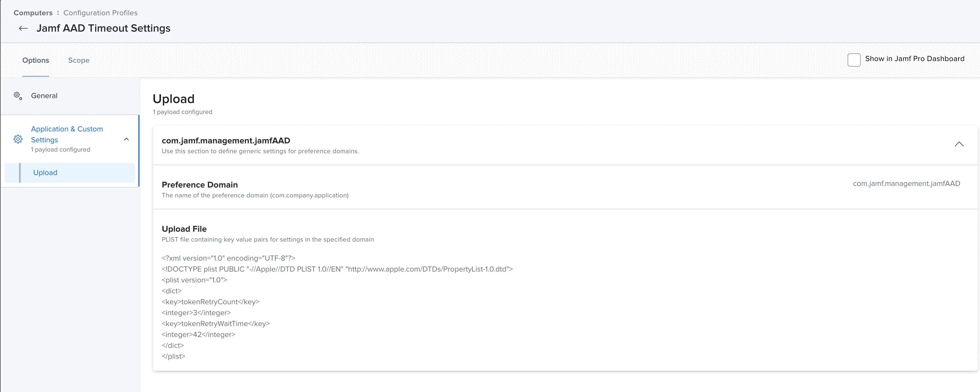Go to Configuration Profiles breadcrumb

click(x=101, y=13)
